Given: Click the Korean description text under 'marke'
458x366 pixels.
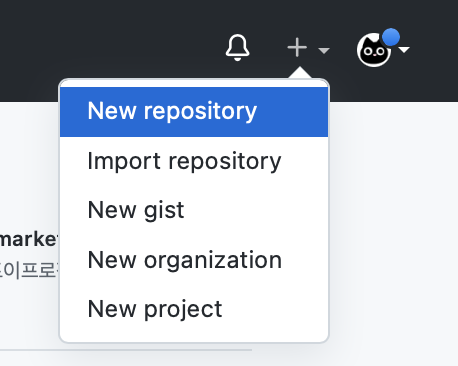Looking at the screenshot, I should click(29, 270).
